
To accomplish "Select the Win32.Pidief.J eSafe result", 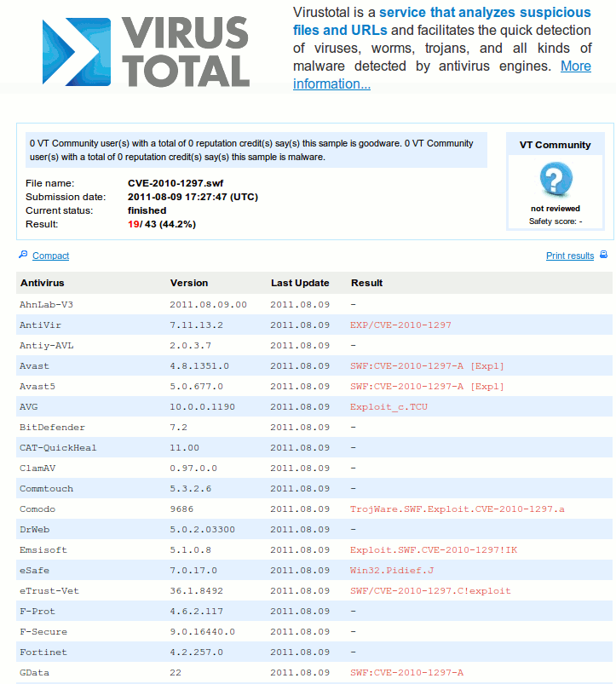I will pos(391,571).
